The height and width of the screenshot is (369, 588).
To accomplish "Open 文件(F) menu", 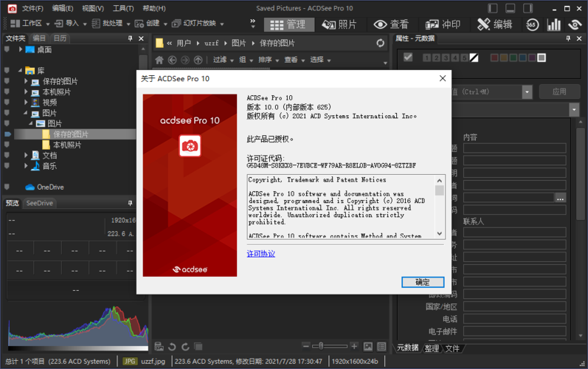I will tap(32, 8).
